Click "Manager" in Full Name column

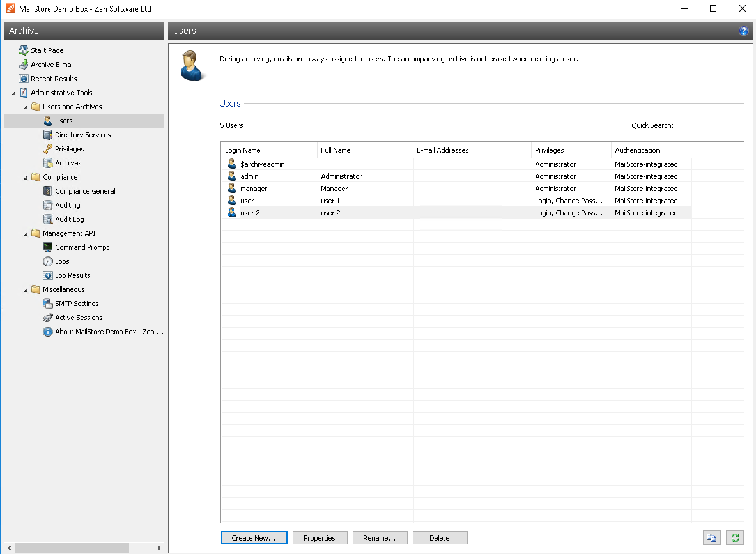coord(334,188)
